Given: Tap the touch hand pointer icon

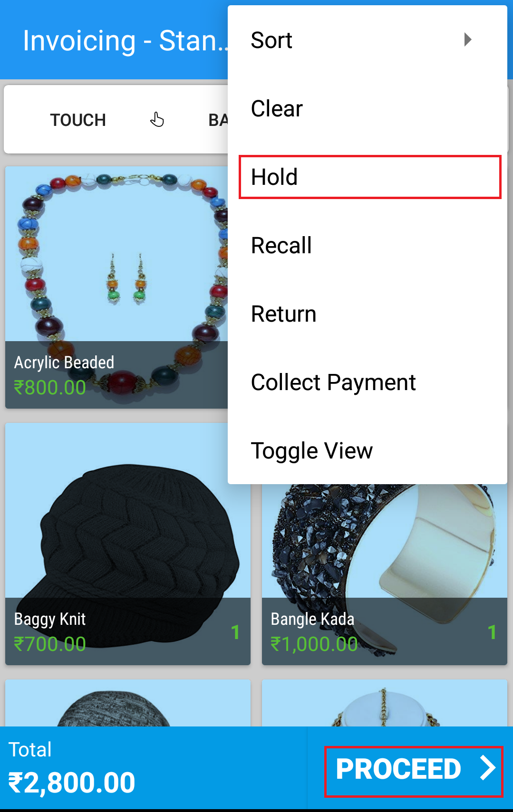Looking at the screenshot, I should point(157,120).
